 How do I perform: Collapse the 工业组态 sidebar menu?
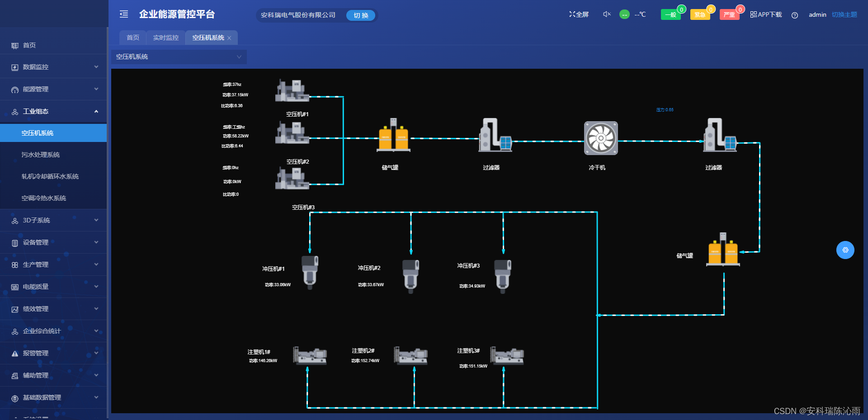[x=53, y=111]
